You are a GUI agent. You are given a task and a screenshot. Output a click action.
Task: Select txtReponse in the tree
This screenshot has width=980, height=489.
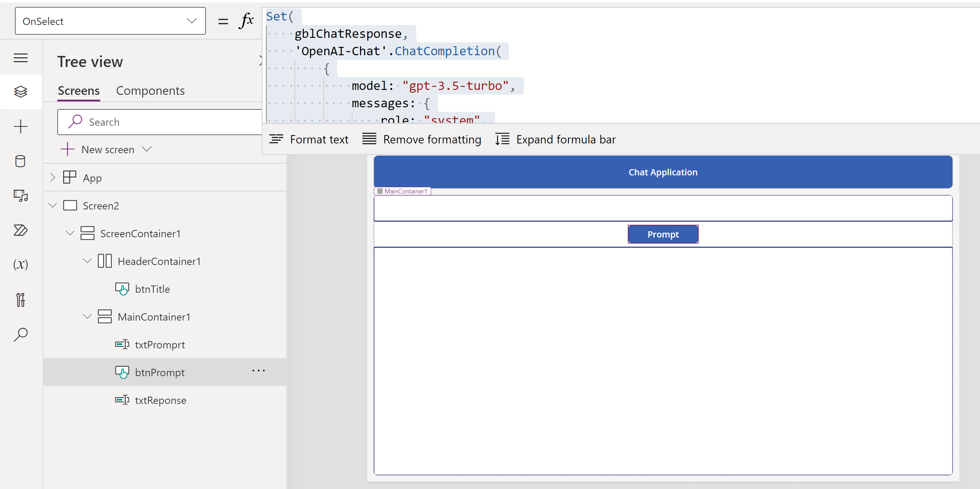coord(160,400)
